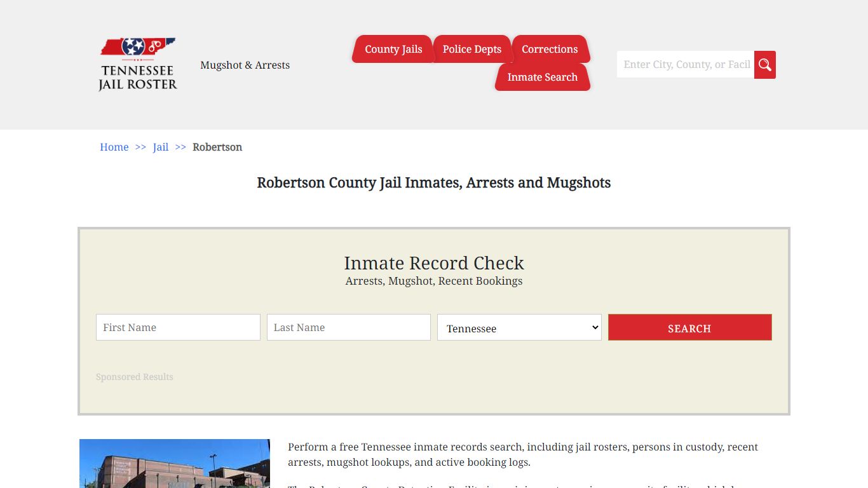Open Inmate Search
The width and height of the screenshot is (868, 488).
point(542,77)
